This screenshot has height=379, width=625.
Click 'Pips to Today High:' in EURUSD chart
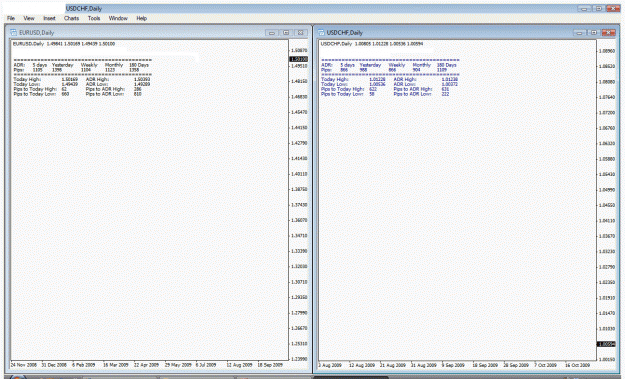[x=35, y=89]
